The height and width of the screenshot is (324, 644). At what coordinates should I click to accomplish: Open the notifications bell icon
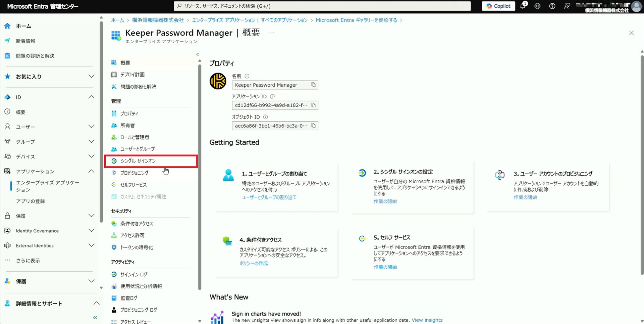click(523, 6)
